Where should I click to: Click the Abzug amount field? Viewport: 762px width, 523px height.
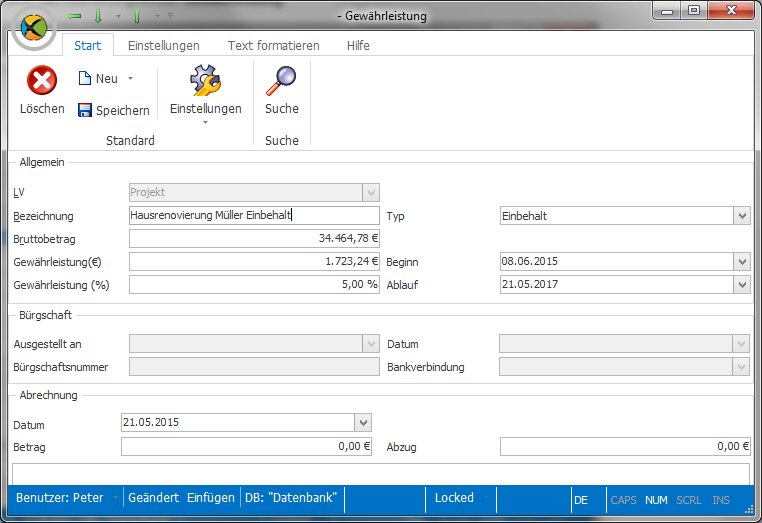click(x=625, y=447)
